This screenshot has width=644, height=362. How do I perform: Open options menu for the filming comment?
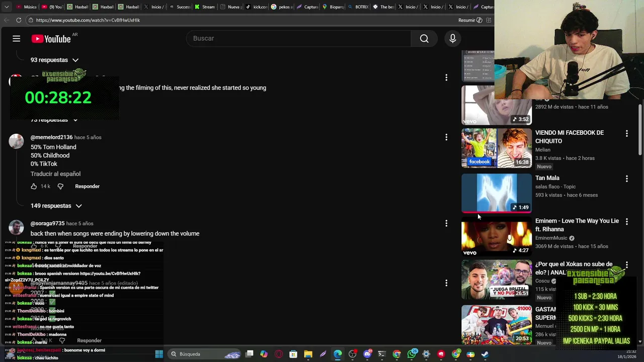446,77
